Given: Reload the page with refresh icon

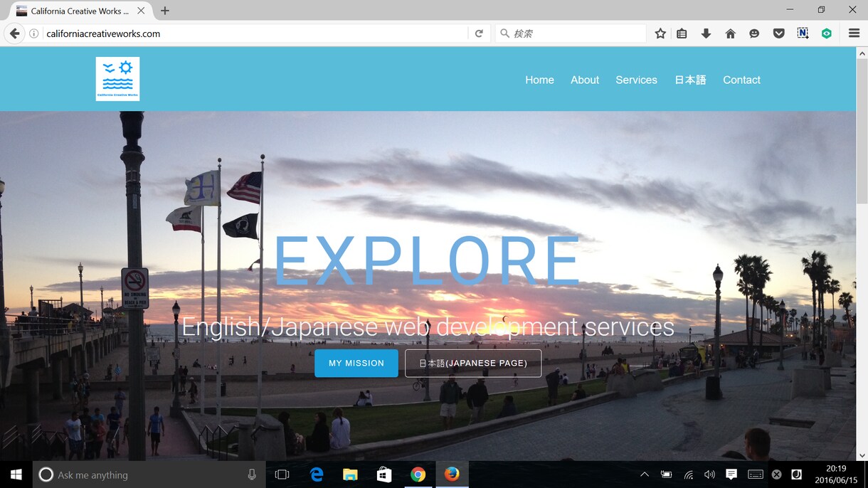Looking at the screenshot, I should point(479,33).
